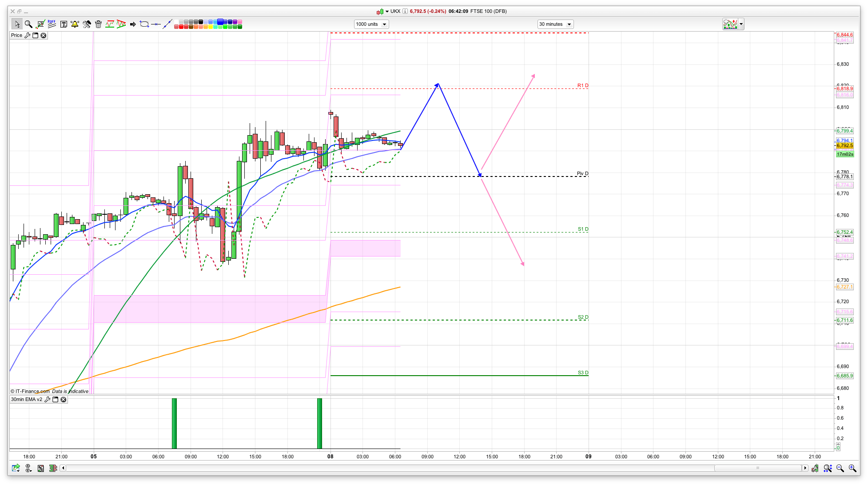868x485 pixels.
Task: Pick the brown color swatch
Action: click(x=191, y=27)
